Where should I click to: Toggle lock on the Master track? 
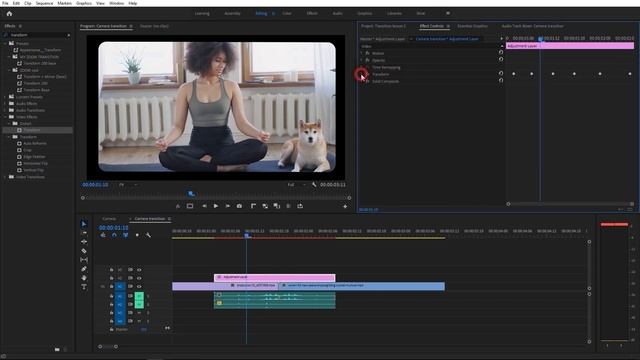point(111,329)
